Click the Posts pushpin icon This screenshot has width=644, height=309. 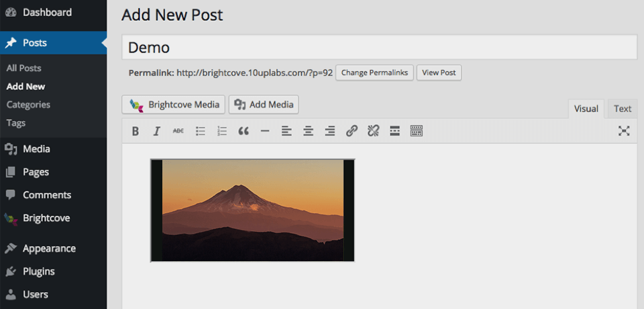coord(11,43)
